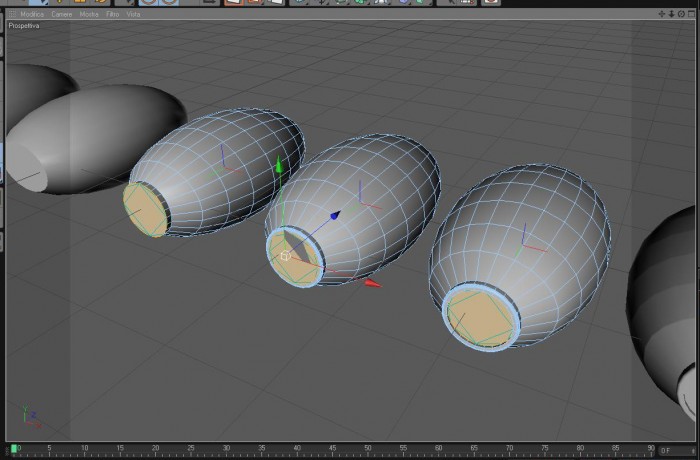Select the smooth gray vase without wireframe
The height and width of the screenshot is (460, 700).
[x=96, y=139]
